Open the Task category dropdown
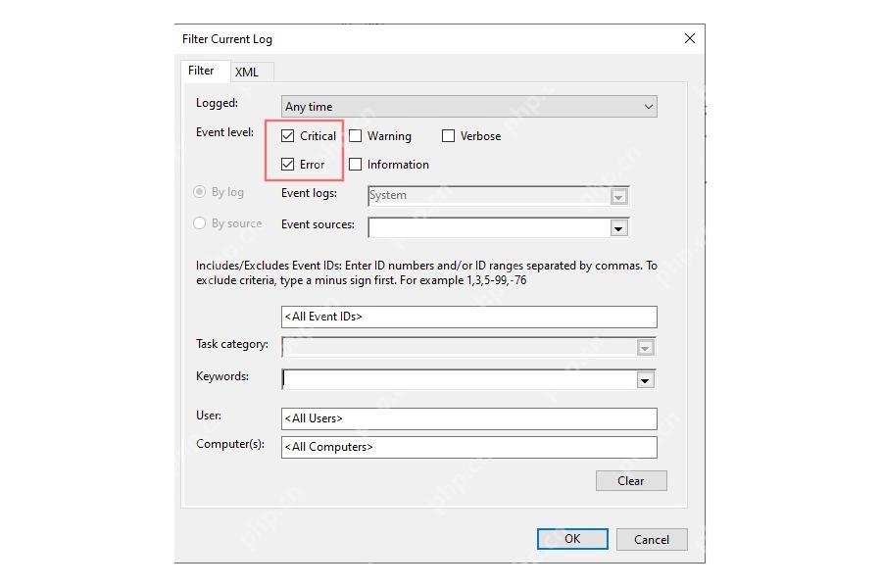 click(x=645, y=348)
